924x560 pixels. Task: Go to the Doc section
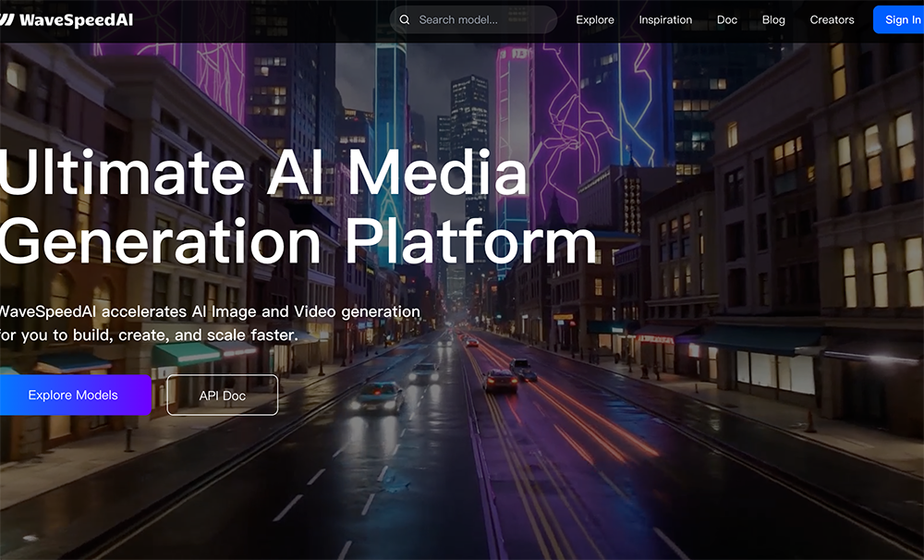[x=726, y=20]
